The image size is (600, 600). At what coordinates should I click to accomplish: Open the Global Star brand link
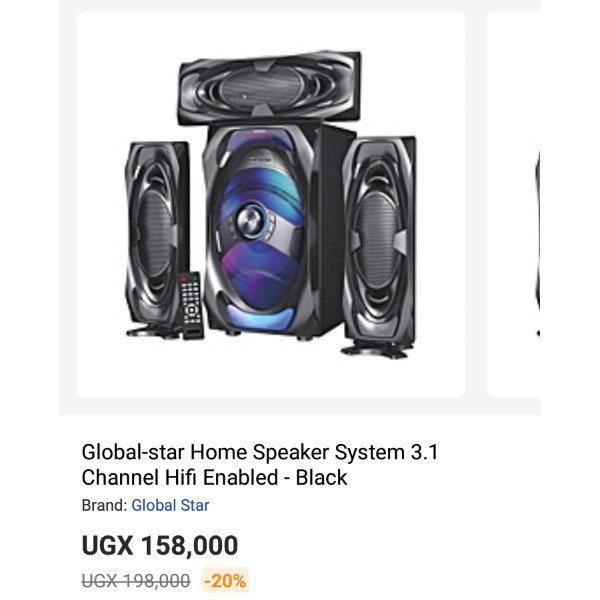click(x=170, y=505)
